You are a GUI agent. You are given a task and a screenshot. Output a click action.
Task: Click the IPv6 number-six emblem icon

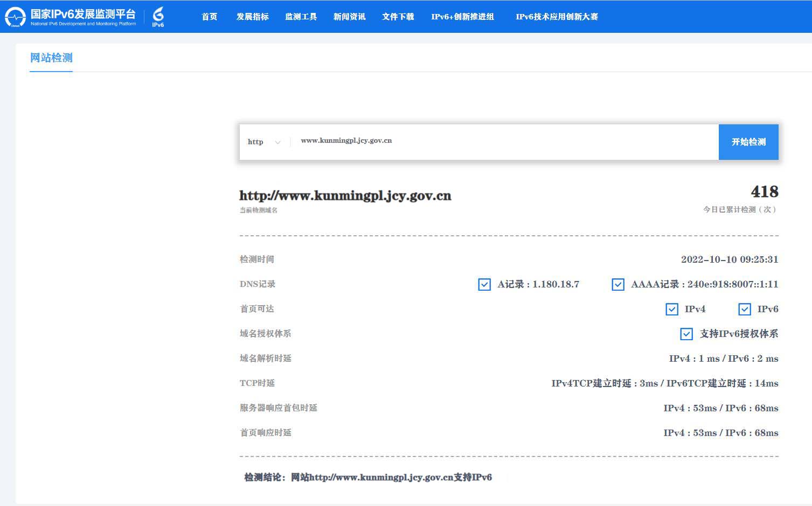pyautogui.click(x=158, y=16)
